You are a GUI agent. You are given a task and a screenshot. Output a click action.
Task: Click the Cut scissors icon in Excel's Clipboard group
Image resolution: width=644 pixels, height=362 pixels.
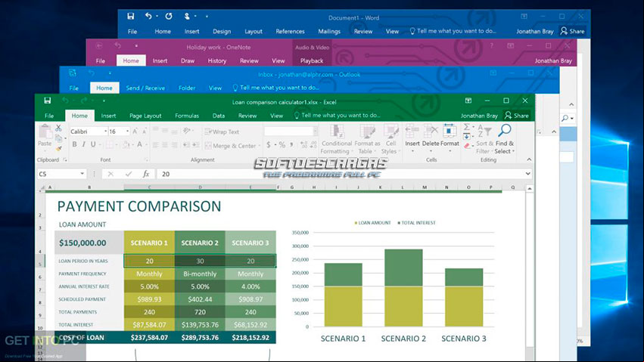[x=58, y=128]
